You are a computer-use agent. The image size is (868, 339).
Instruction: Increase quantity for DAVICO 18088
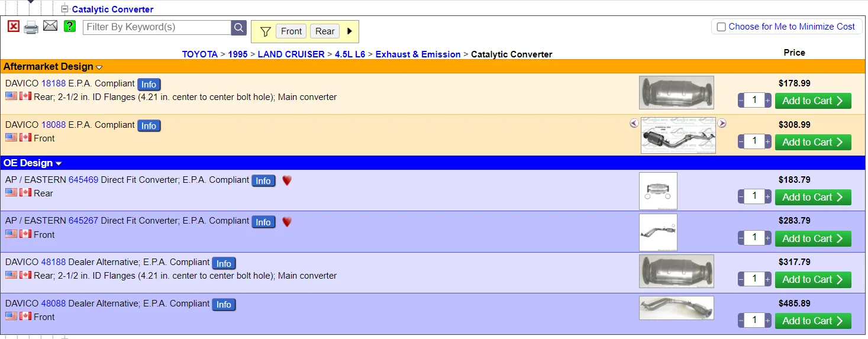[768, 142]
